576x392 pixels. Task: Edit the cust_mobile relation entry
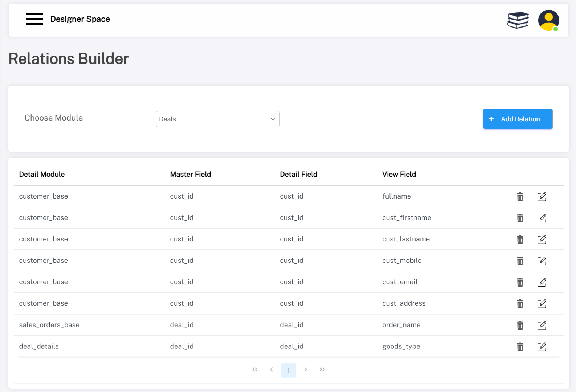tap(542, 261)
